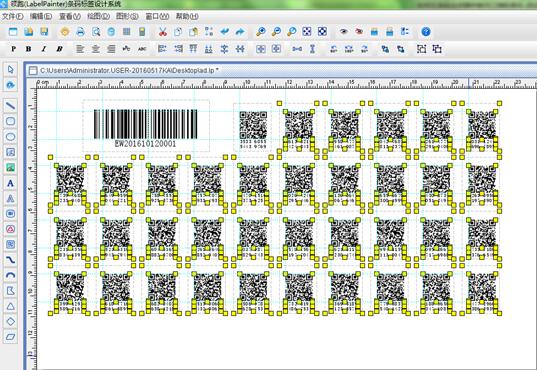537x370 pixels.
Task: Activate the text 'A' tool
Action: tap(11, 183)
